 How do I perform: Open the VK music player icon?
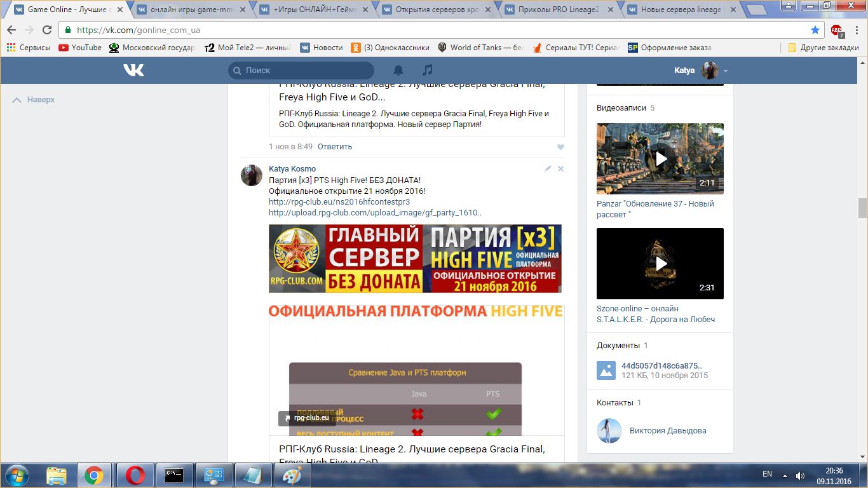coord(428,70)
